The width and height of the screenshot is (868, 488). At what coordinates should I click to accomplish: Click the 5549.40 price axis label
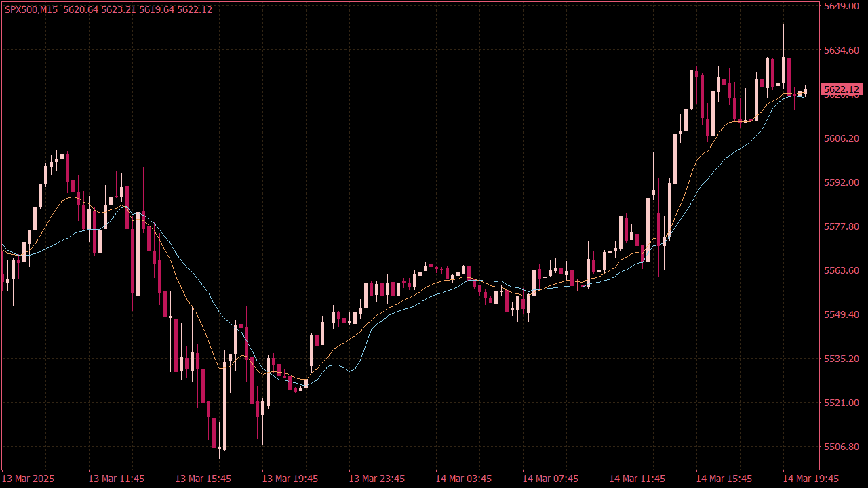tap(842, 314)
